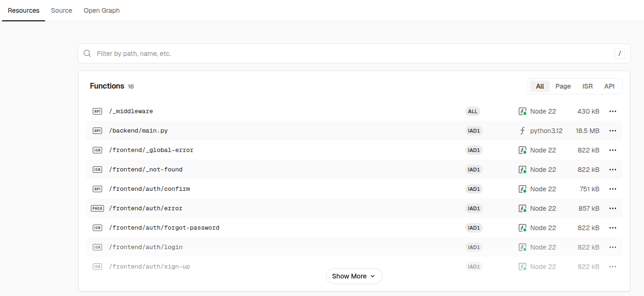This screenshot has height=296, width=644.
Task: Open more options for /frontend/auth/forgot-password
Action: pyautogui.click(x=613, y=228)
